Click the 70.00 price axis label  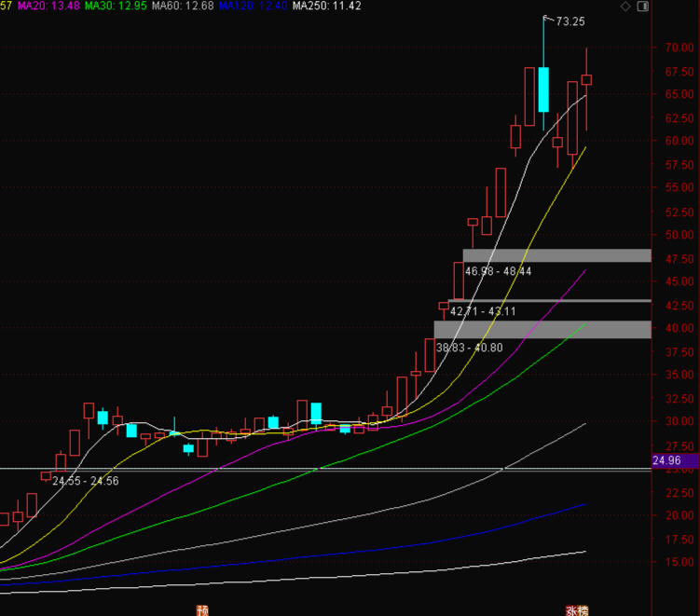tap(679, 48)
